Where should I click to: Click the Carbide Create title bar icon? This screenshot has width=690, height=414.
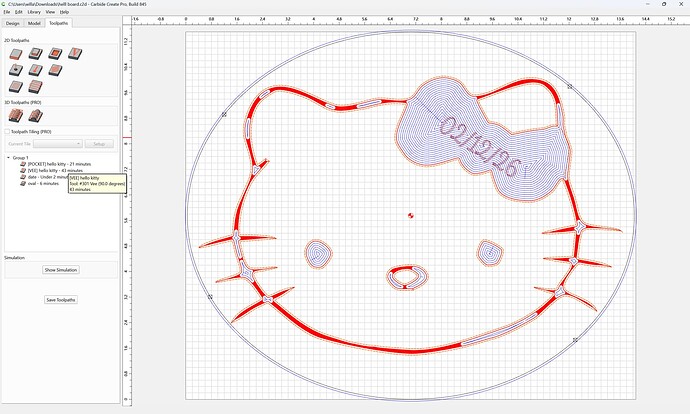pyautogui.click(x=4, y=4)
